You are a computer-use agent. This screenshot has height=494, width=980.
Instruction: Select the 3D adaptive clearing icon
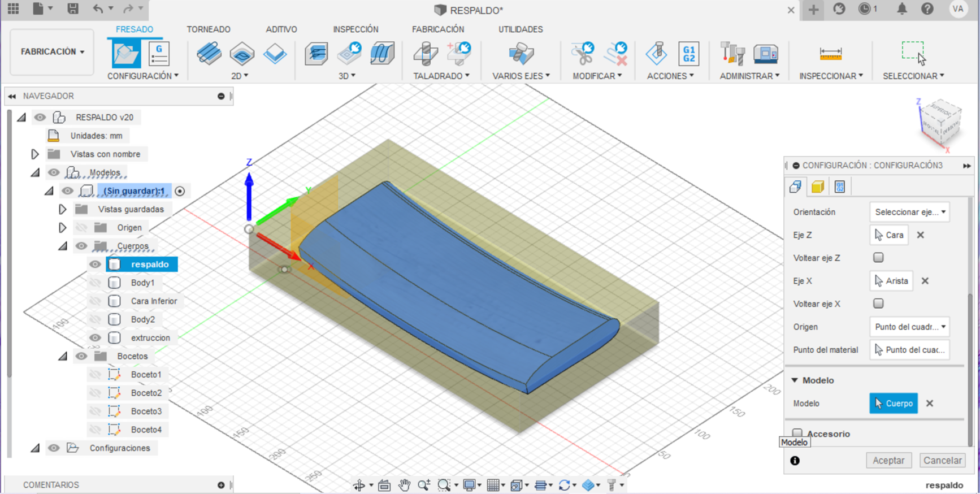316,54
